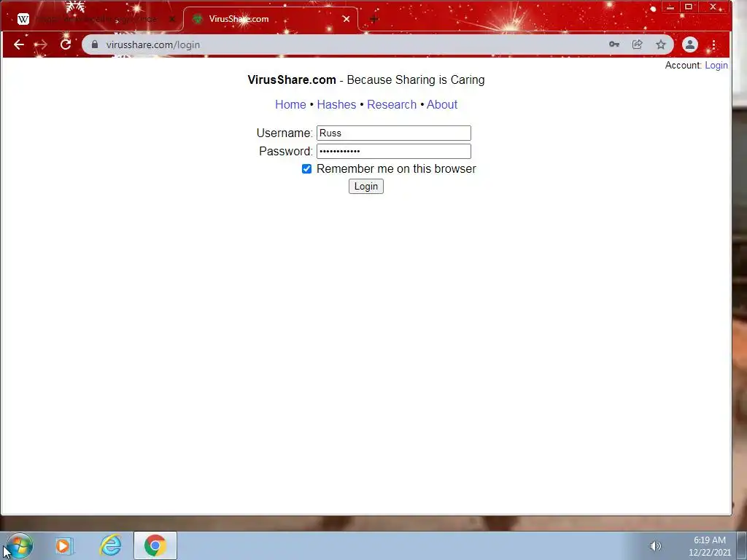
Task: Uncheck Remember me on this browser
Action: coord(307,168)
